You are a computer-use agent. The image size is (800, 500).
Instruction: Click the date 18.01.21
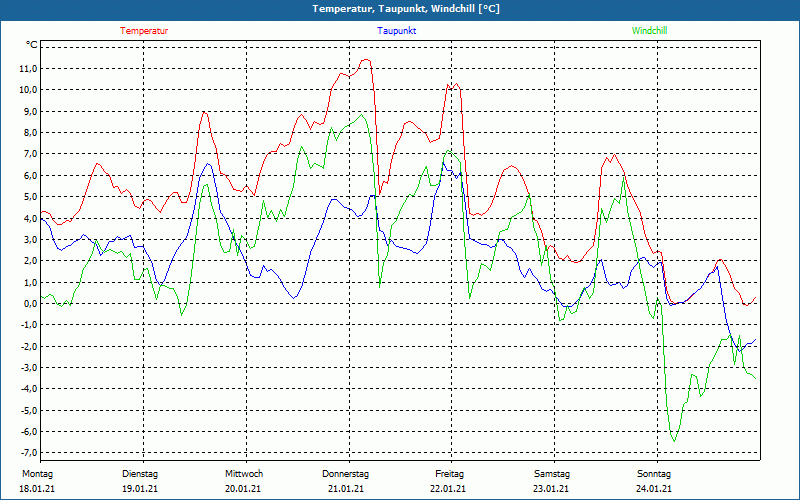click(x=37, y=489)
